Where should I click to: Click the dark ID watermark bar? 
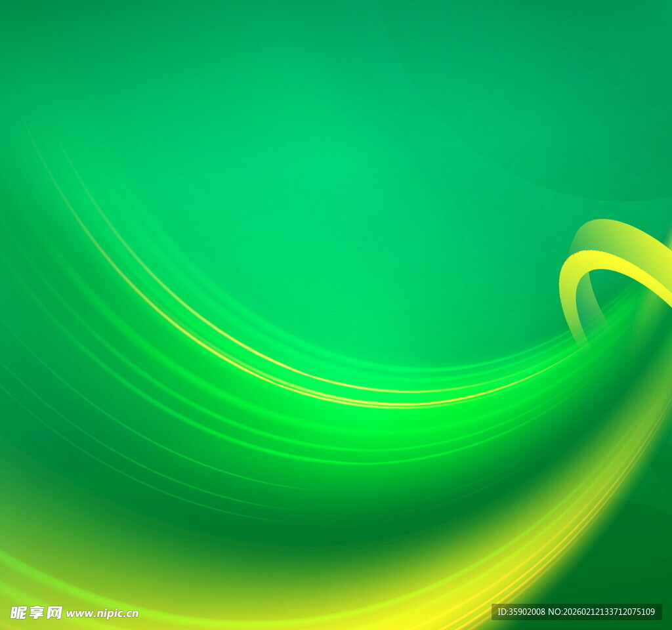coord(576,612)
